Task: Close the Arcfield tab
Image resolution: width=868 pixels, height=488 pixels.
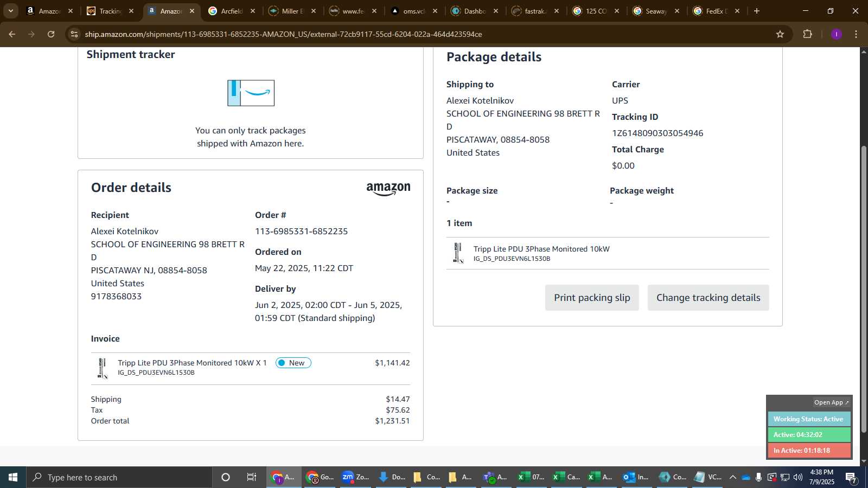Action: point(252,11)
